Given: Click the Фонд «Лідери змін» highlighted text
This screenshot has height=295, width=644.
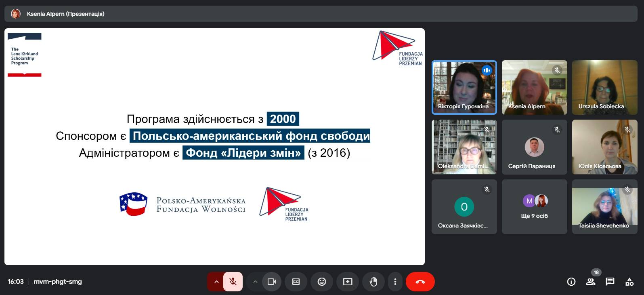Looking at the screenshot, I should click(243, 153).
